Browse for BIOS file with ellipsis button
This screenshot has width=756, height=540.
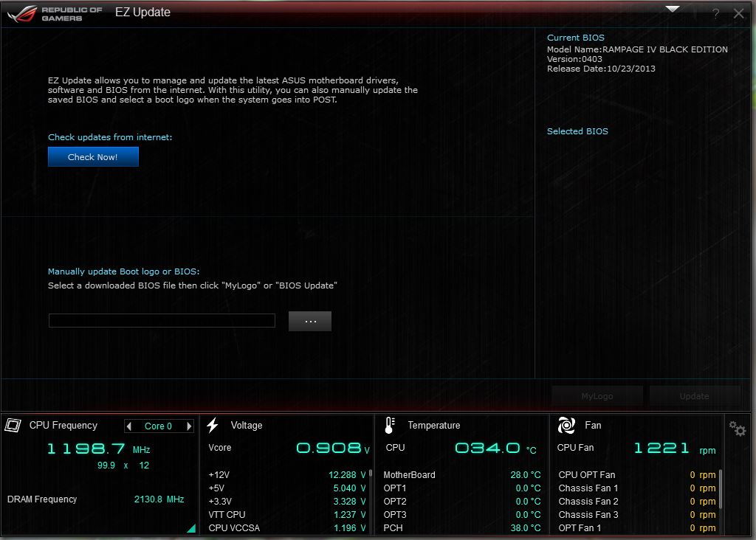tap(310, 321)
